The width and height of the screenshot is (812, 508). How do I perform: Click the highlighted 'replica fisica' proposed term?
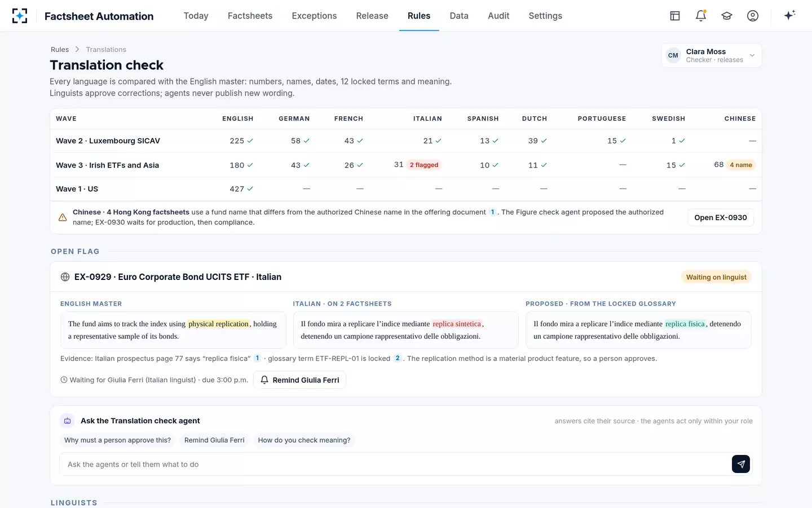pos(685,324)
